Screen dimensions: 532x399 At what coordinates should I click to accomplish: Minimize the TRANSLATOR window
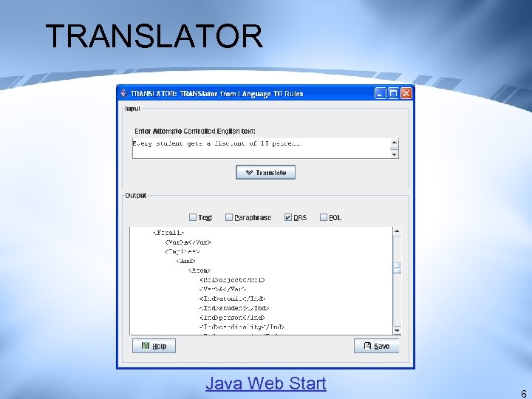tap(380, 93)
